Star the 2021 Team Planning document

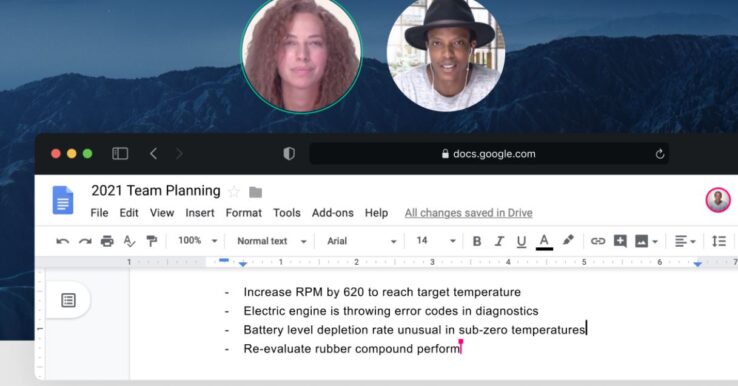tap(234, 192)
